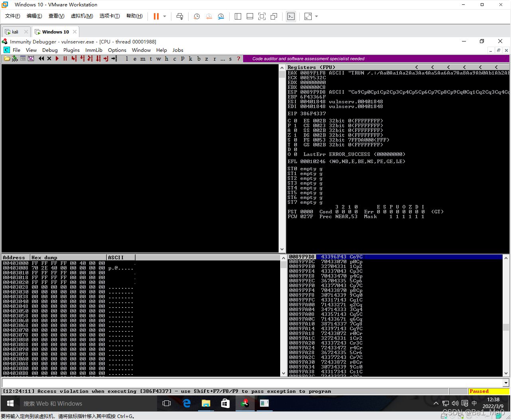Image resolution: width=511 pixels, height=420 pixels.
Task: Take a VM snapshot with clock icon
Action: coord(197,16)
